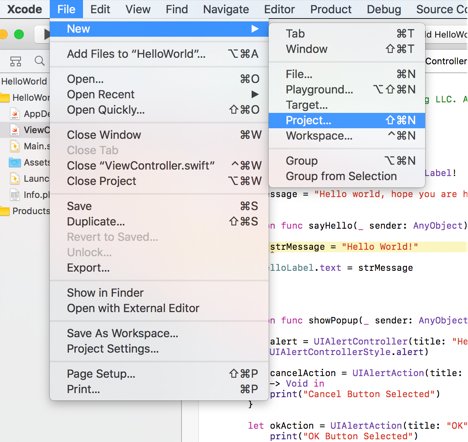
Task: Select Close Project menu item
Action: 159,181
